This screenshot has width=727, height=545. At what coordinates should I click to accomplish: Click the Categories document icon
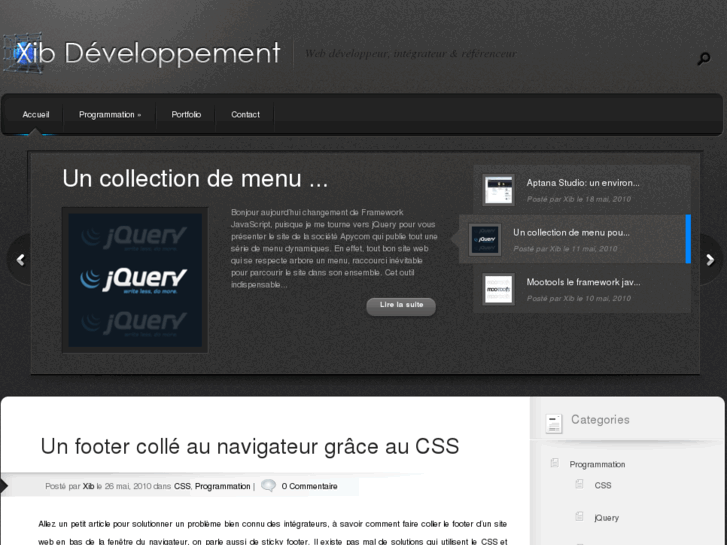(554, 423)
